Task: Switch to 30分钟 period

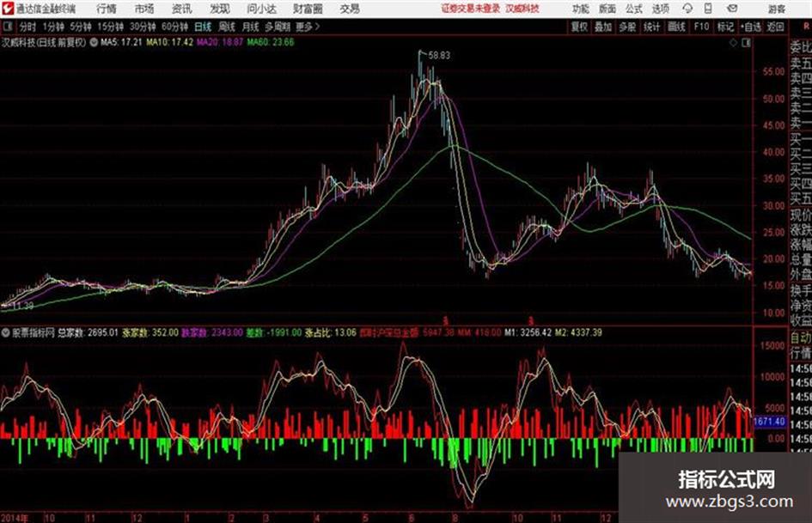Action: 143,27
